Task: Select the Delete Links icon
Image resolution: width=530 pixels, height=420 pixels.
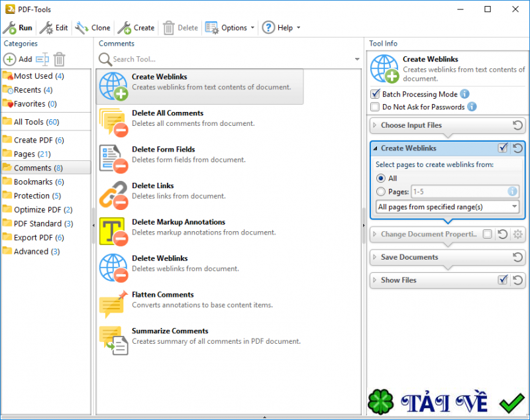Action: [x=113, y=195]
